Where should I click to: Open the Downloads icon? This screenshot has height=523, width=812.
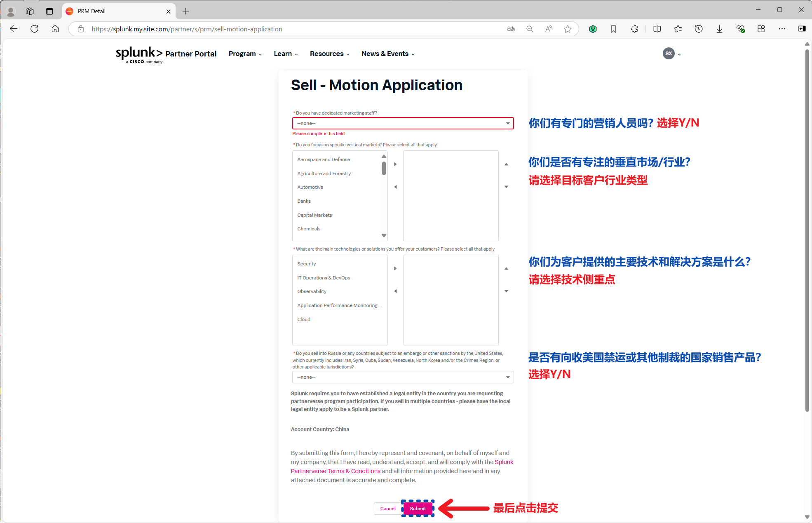(720, 29)
